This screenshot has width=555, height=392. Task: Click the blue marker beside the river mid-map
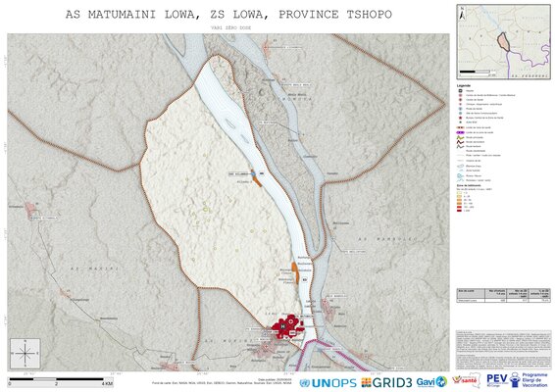click(x=253, y=173)
